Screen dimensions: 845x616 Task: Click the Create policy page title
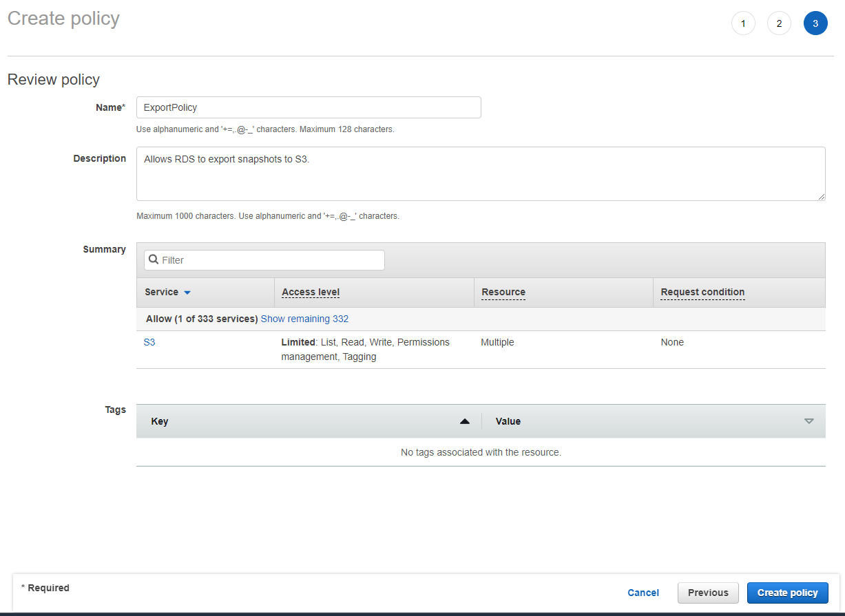coord(63,19)
